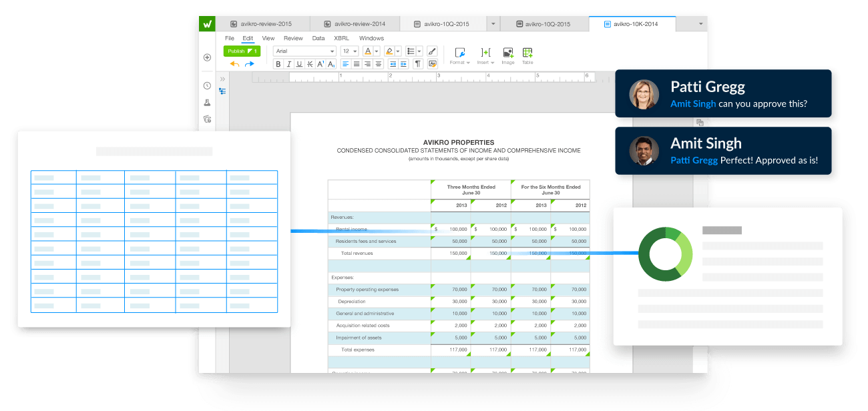Open the Format tool dropdown

[459, 56]
